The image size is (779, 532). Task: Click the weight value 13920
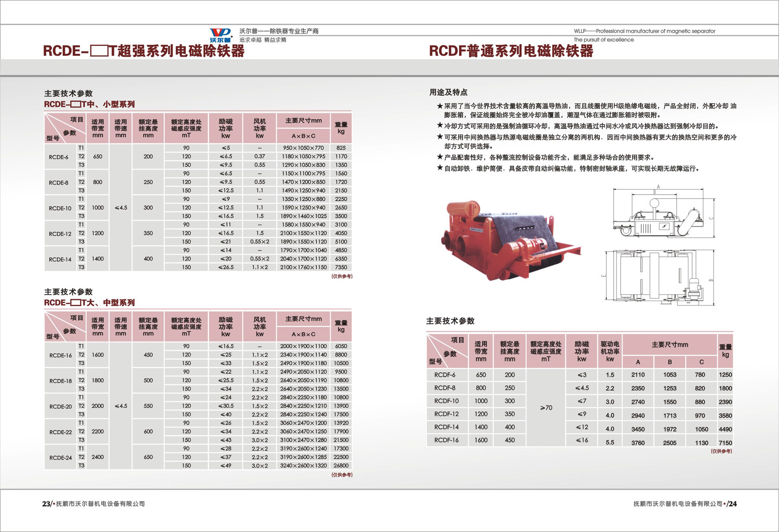coord(341,423)
